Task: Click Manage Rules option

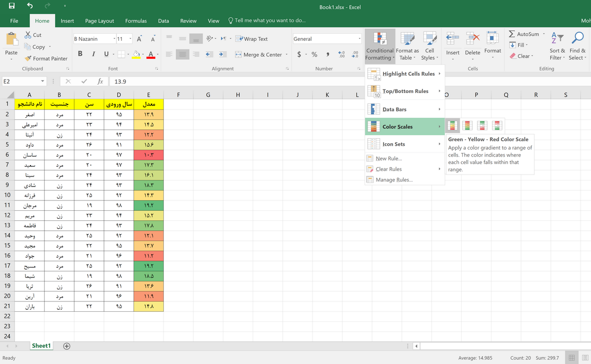Action: click(x=394, y=180)
